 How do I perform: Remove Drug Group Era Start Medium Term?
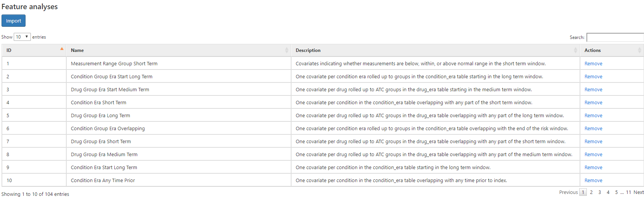[x=593, y=90]
